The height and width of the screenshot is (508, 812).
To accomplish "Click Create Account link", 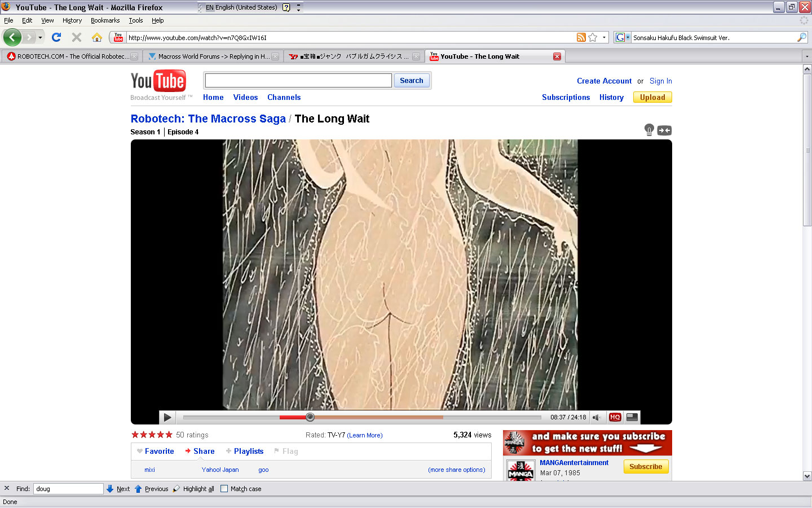I will point(604,81).
